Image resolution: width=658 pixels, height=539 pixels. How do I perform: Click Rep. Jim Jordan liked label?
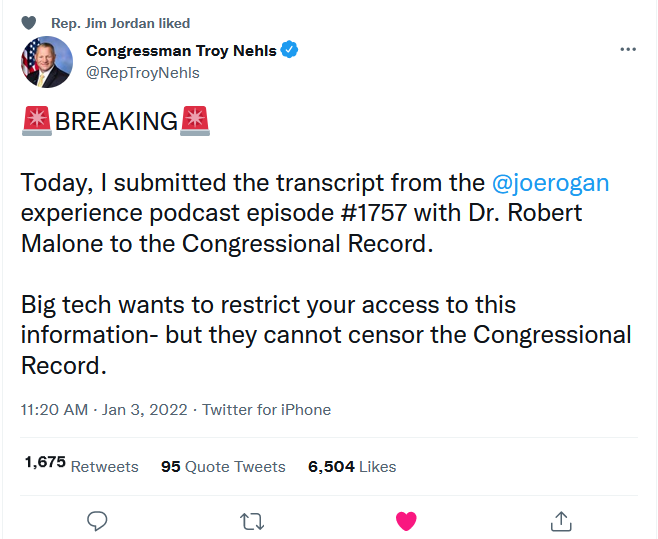120,23
